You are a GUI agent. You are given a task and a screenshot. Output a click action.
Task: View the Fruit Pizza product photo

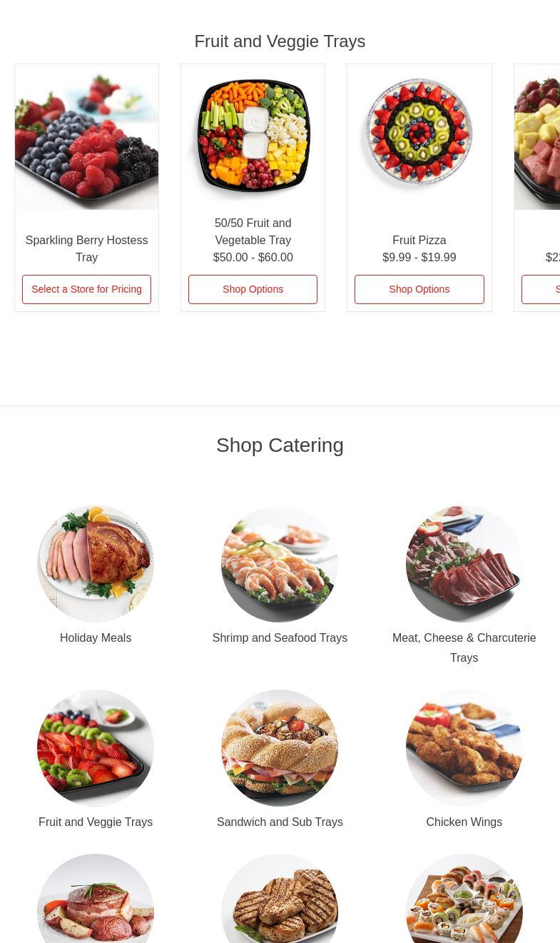click(419, 137)
